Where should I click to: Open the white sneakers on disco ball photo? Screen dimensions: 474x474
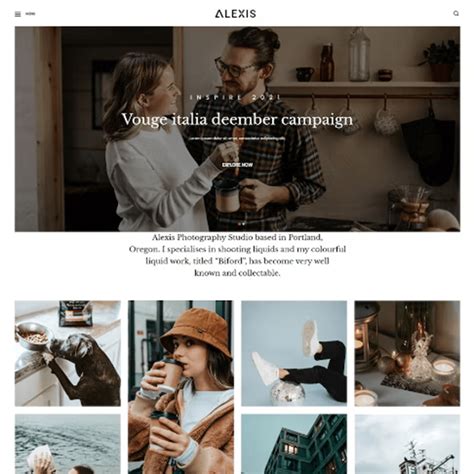pos(294,353)
